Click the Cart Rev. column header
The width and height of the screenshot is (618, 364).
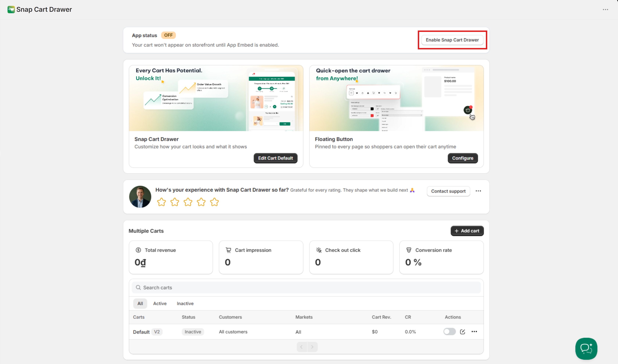point(381,317)
